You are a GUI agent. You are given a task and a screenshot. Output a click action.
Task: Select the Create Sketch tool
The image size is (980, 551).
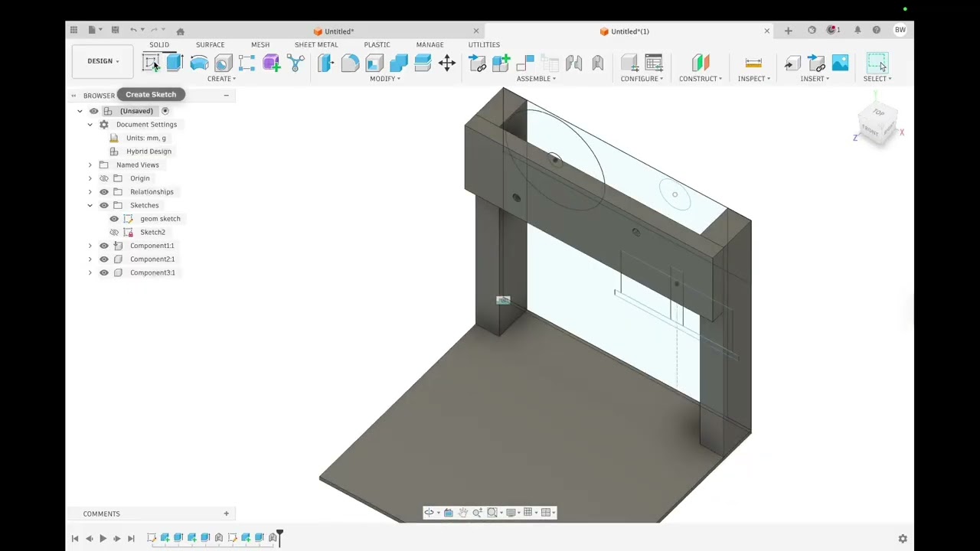click(x=151, y=63)
